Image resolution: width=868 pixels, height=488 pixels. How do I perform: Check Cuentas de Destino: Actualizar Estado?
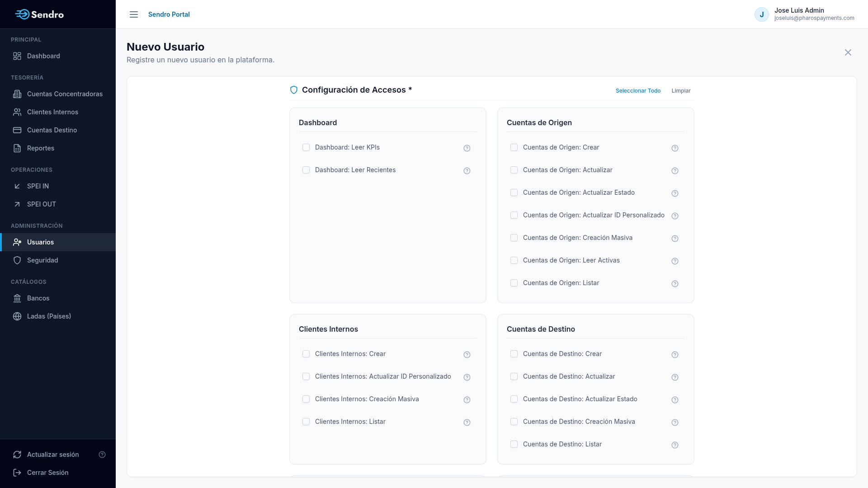(x=514, y=399)
